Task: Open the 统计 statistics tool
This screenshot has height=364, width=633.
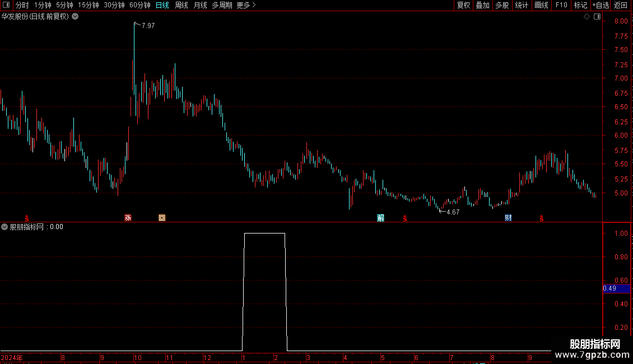Action: coord(521,5)
